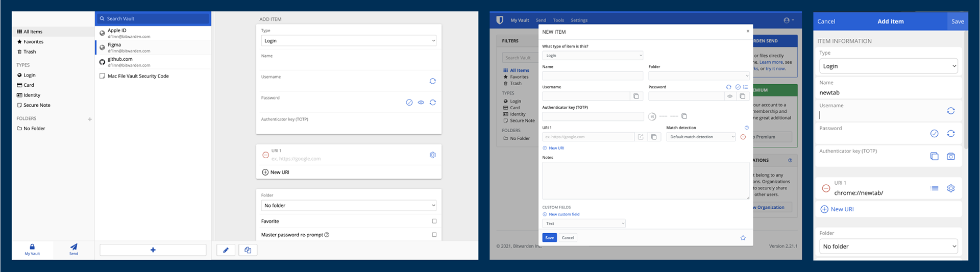Click the Bitwarden shield logo in web vault
This screenshot has height=272, width=980.
(500, 20)
